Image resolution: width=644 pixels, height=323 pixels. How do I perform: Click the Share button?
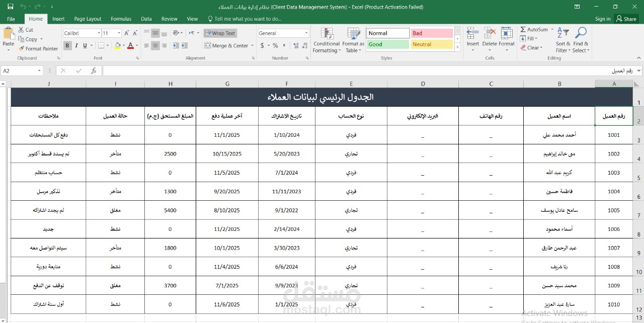point(626,19)
